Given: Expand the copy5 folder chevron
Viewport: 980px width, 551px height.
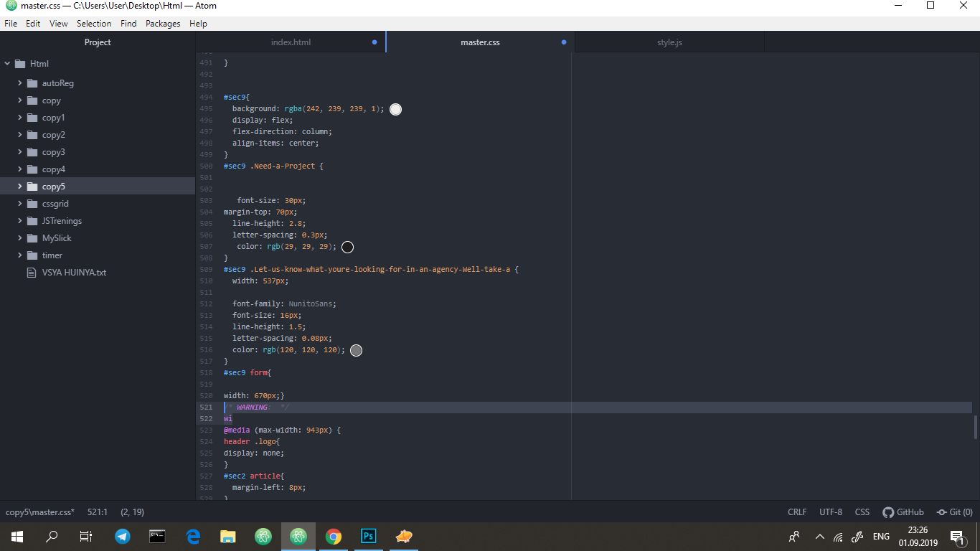Looking at the screenshot, I should click(x=20, y=187).
